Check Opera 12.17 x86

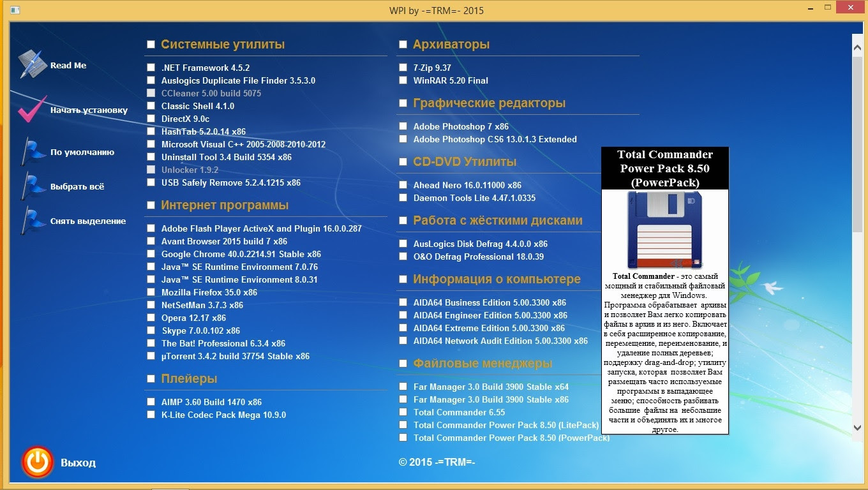point(151,318)
